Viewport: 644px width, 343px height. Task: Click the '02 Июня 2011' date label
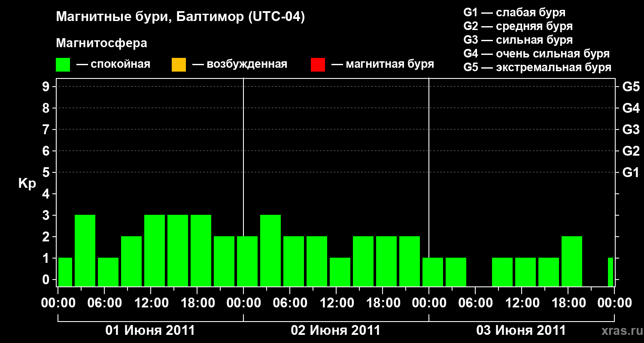[336, 331]
